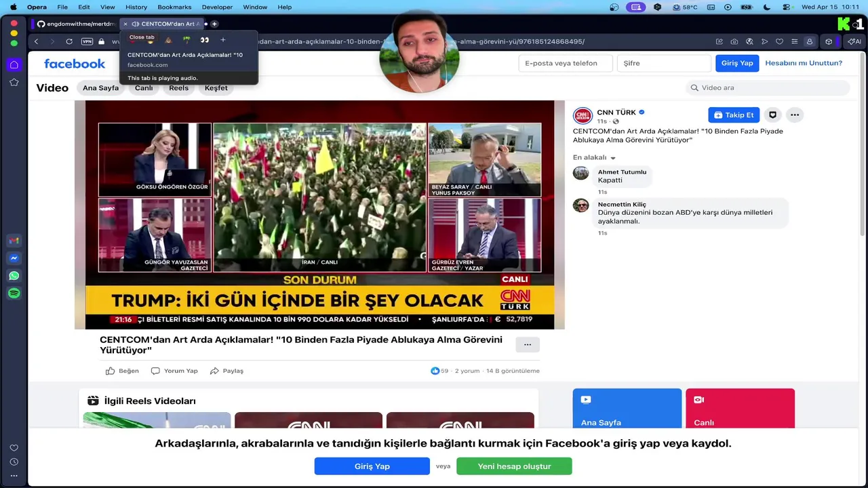Play the CNN Türk video
Screen dimensions: 868x488
point(319,215)
